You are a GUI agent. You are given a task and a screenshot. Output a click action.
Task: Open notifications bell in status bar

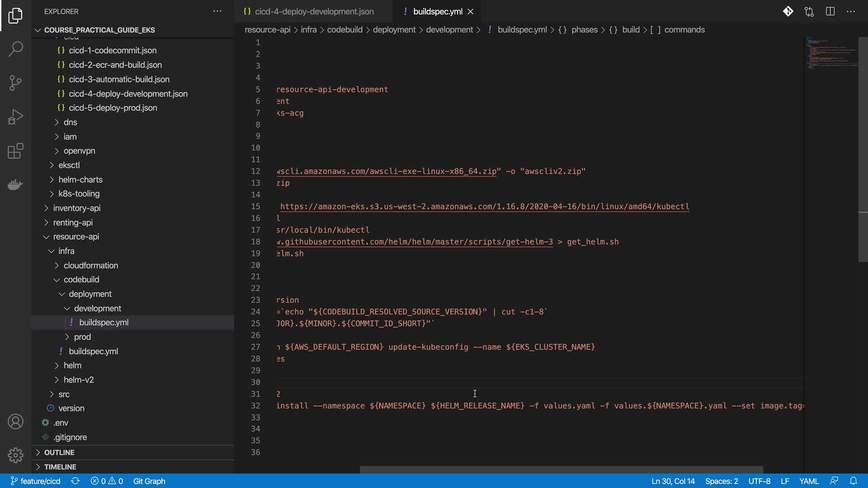tap(853, 481)
